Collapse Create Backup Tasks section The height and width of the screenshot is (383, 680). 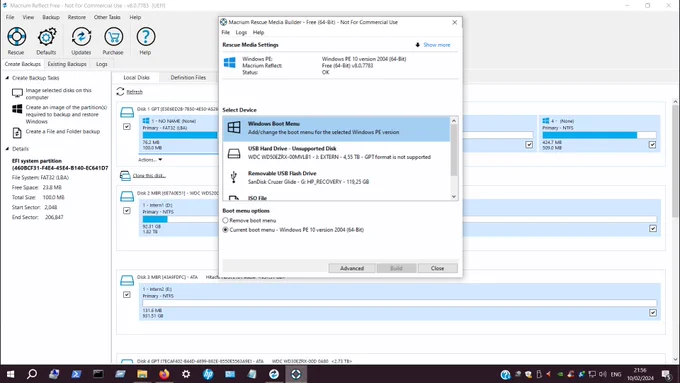7,78
